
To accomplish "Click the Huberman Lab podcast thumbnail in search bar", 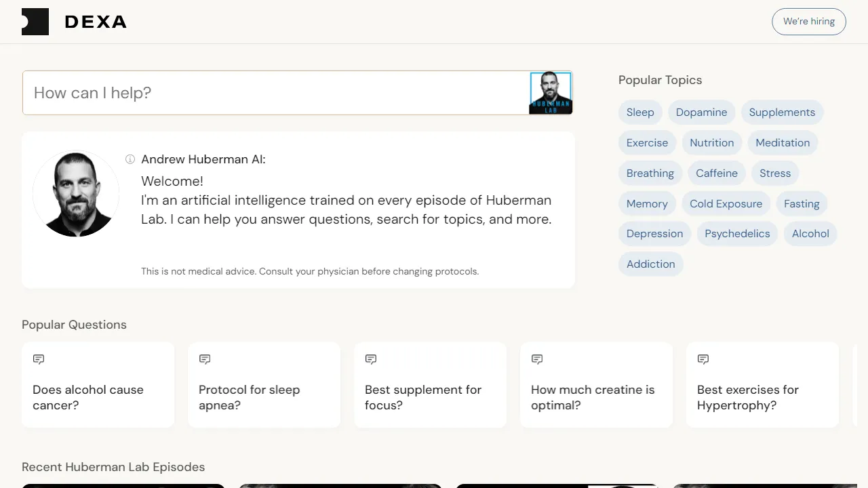I will (551, 93).
